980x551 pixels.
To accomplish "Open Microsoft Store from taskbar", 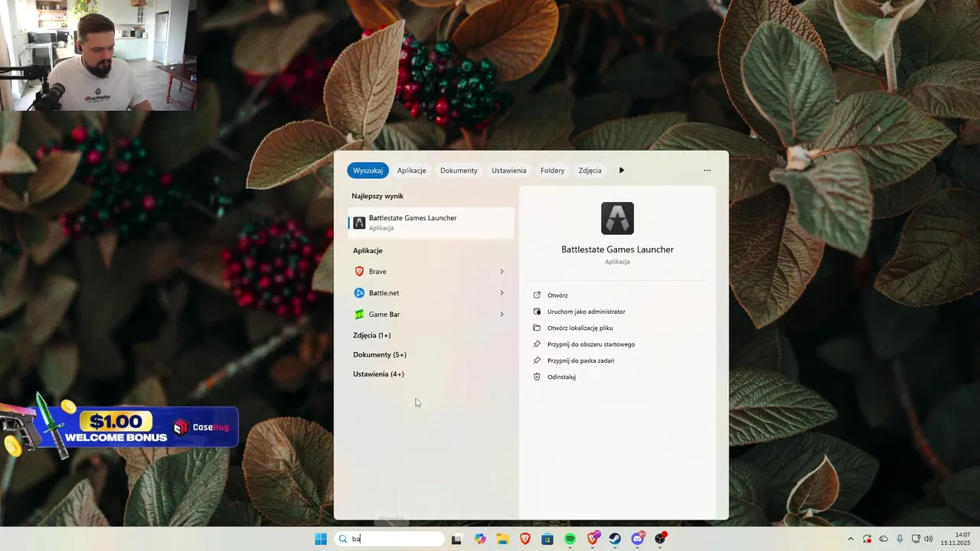I will (547, 539).
